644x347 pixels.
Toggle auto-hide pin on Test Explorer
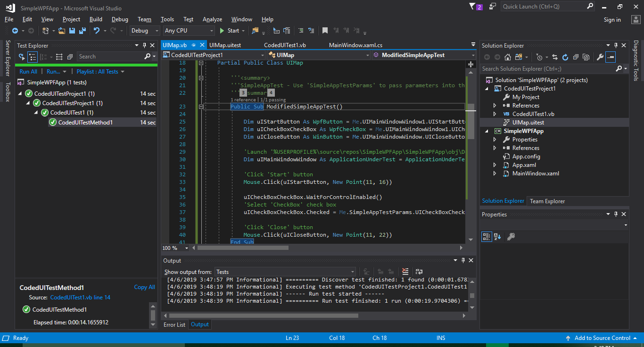click(144, 45)
